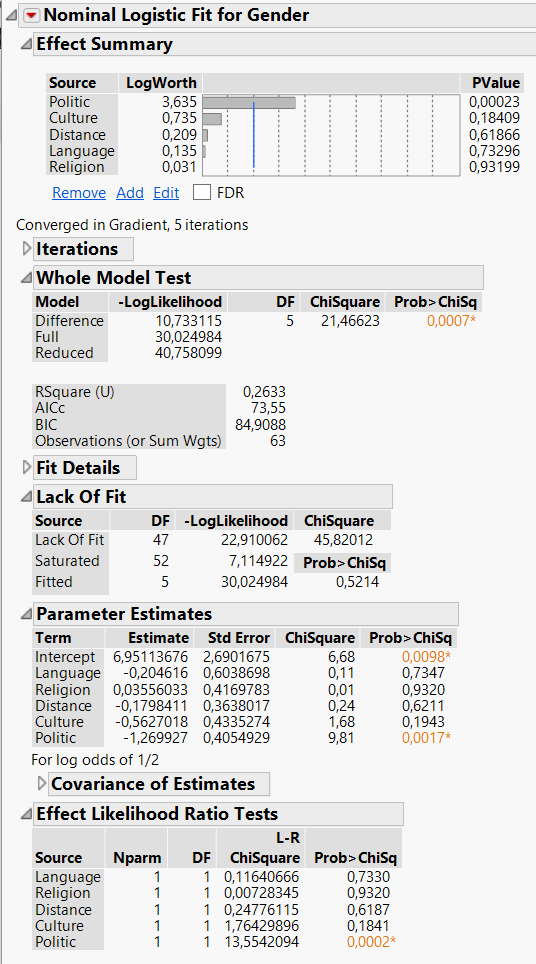Select Religion source in Effect Summary
This screenshot has height=964, width=536.
pyautogui.click(x=76, y=167)
